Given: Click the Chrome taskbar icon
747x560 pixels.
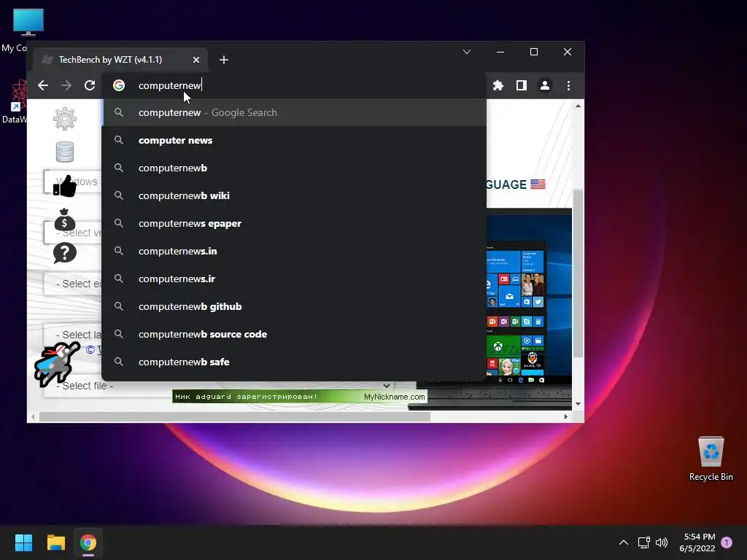Looking at the screenshot, I should coord(88,542).
